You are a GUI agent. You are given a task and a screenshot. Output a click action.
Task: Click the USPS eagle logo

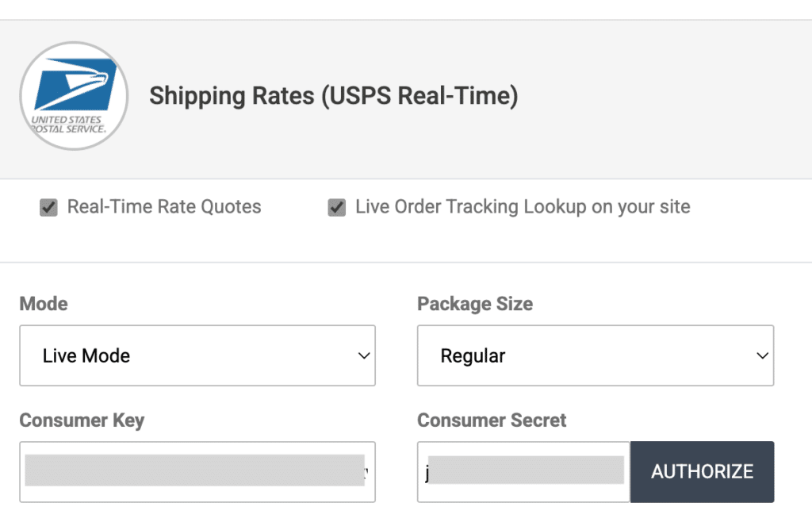pos(75,86)
